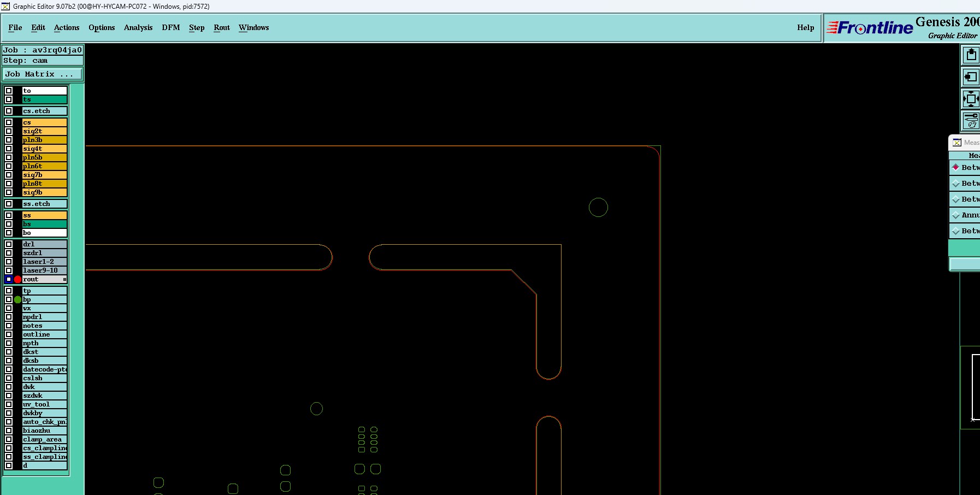This screenshot has height=495, width=980.
Task: Select the 'pln8t' layer name
Action: pos(45,184)
